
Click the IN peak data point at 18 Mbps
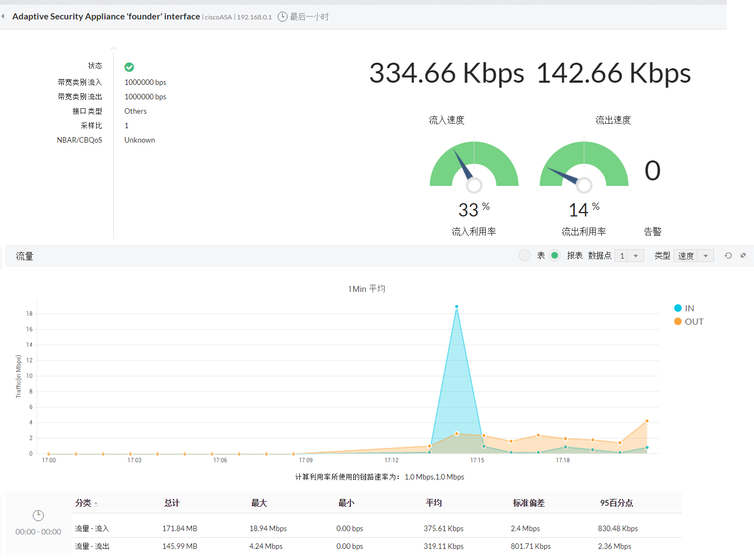pyautogui.click(x=457, y=306)
